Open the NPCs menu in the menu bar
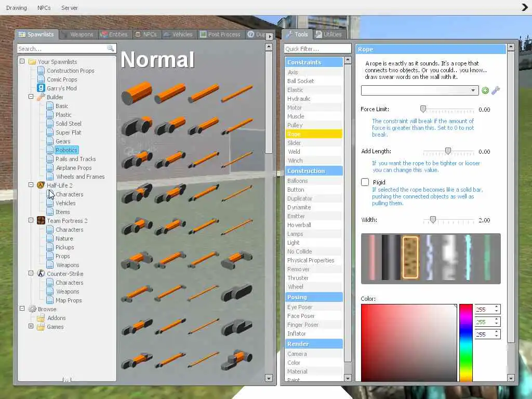The width and height of the screenshot is (532, 399). (44, 7)
